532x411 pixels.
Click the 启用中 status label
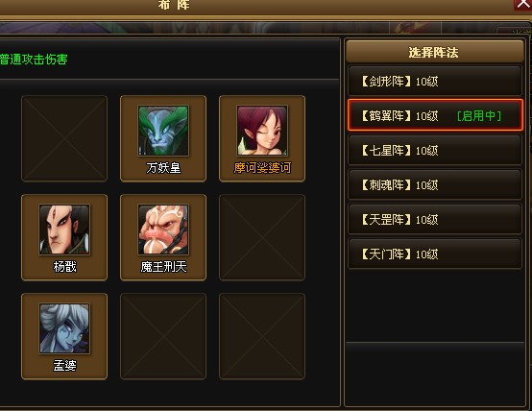tap(479, 116)
